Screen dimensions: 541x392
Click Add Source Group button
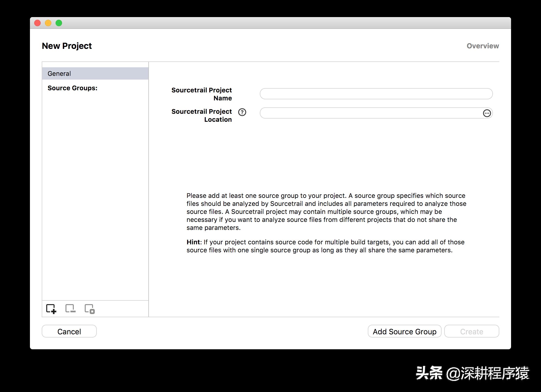[404, 331]
